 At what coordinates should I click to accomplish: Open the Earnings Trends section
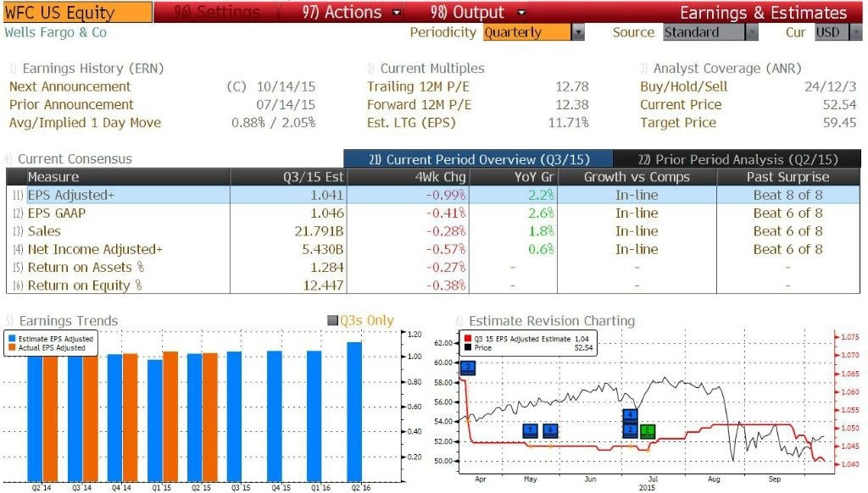[68, 321]
